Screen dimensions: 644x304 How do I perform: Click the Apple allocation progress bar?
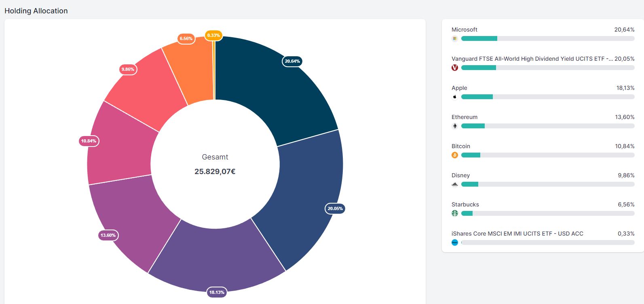(548, 97)
